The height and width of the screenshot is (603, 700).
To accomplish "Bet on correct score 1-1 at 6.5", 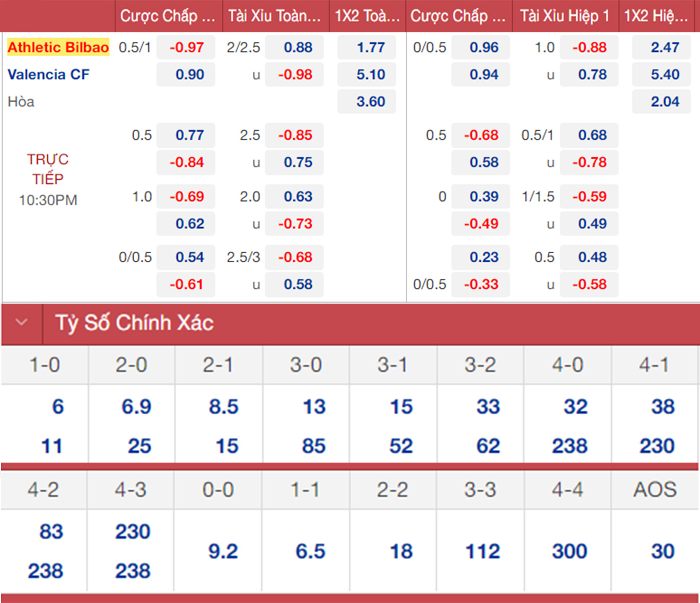I will click(310, 551).
